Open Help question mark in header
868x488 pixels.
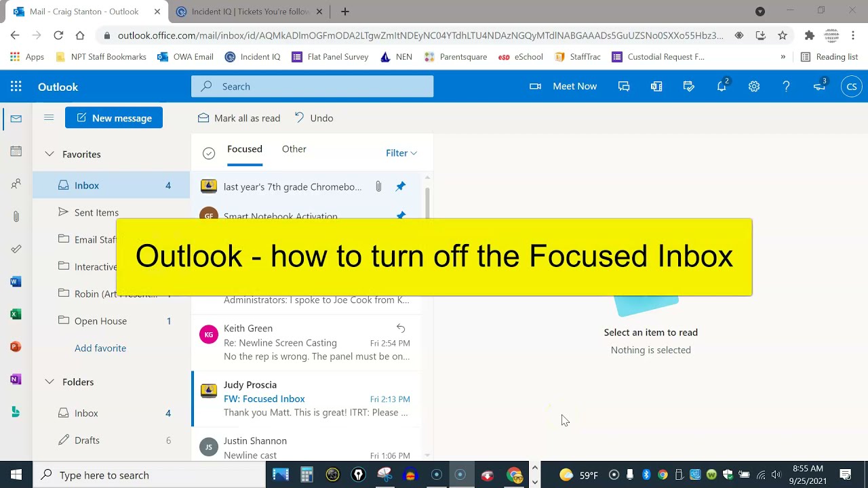click(x=787, y=87)
